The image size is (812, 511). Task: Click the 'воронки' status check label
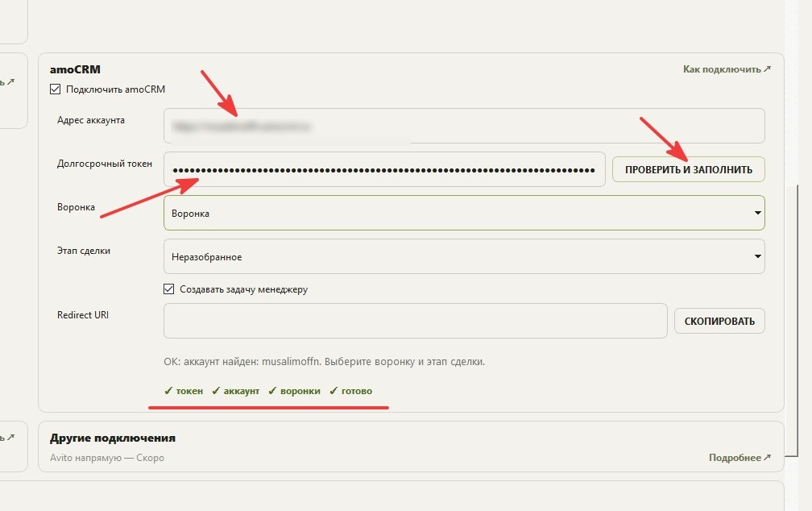[x=294, y=391]
